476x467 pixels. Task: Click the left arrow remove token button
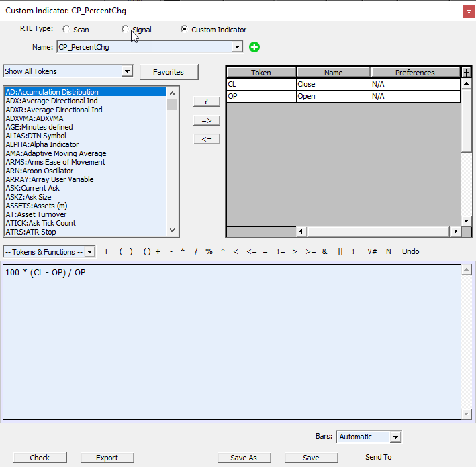tap(206, 139)
